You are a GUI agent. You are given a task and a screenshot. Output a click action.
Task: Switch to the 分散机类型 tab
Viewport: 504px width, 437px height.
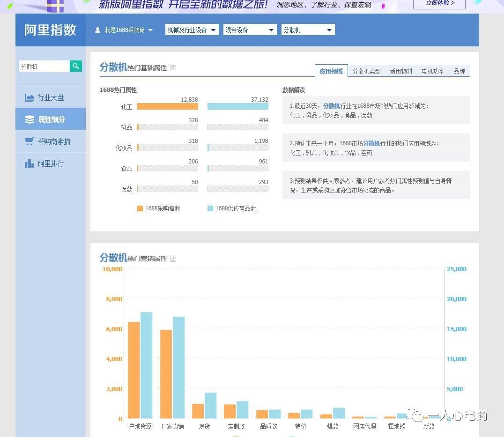click(x=367, y=71)
